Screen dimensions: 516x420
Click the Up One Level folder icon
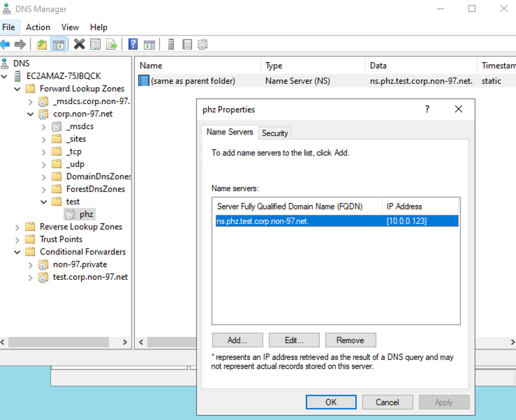(x=42, y=45)
